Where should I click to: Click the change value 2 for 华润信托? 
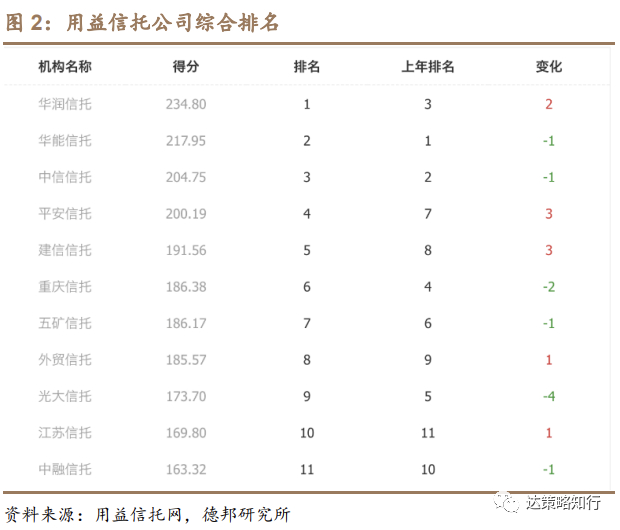tap(549, 104)
